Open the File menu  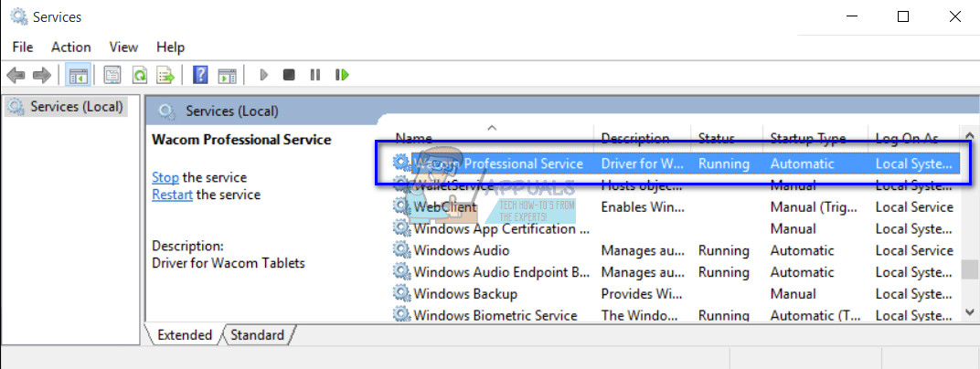(x=23, y=47)
